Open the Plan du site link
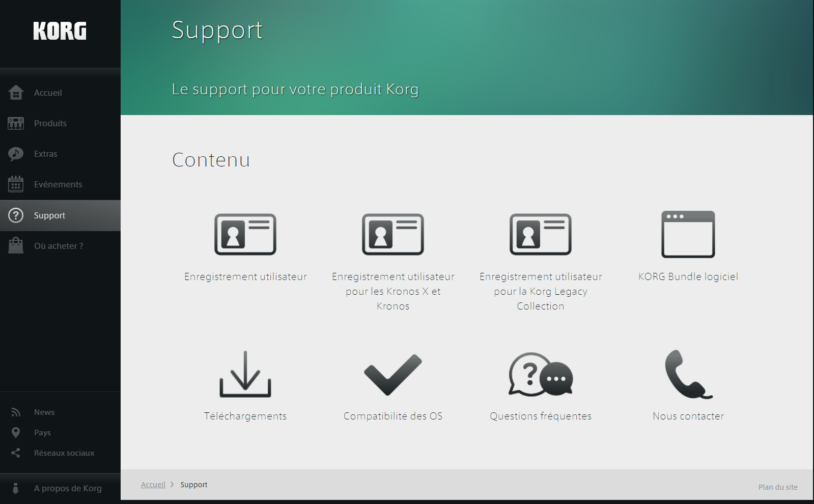This screenshot has height=504, width=814. pyautogui.click(x=778, y=487)
